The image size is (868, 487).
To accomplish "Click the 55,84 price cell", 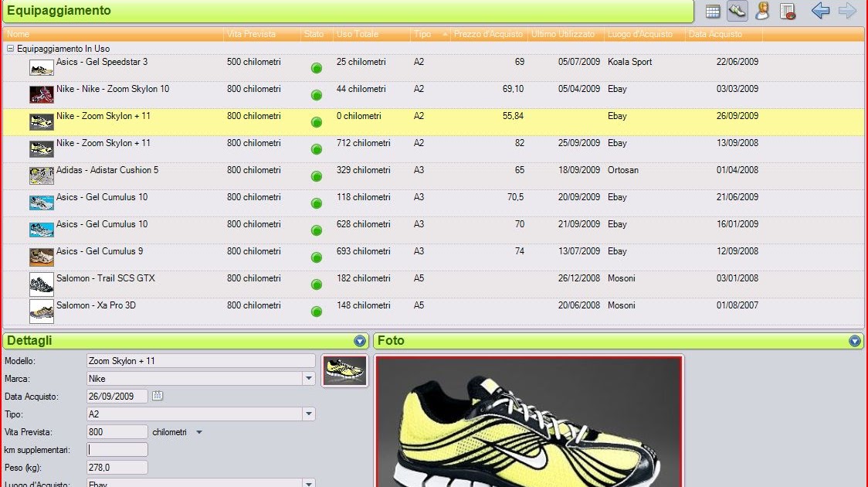I will [513, 116].
